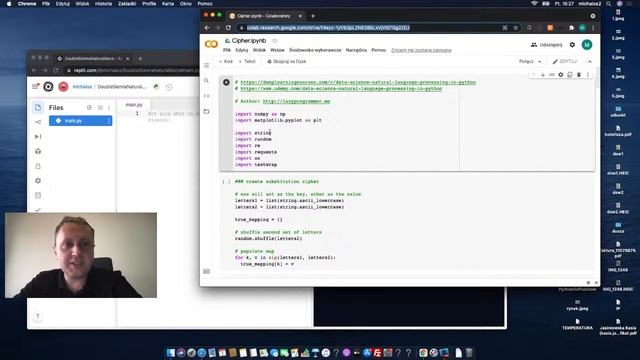This screenshot has width=640, height=360.
Task: Delete the selected cell with trash icon
Action: (x=579, y=75)
